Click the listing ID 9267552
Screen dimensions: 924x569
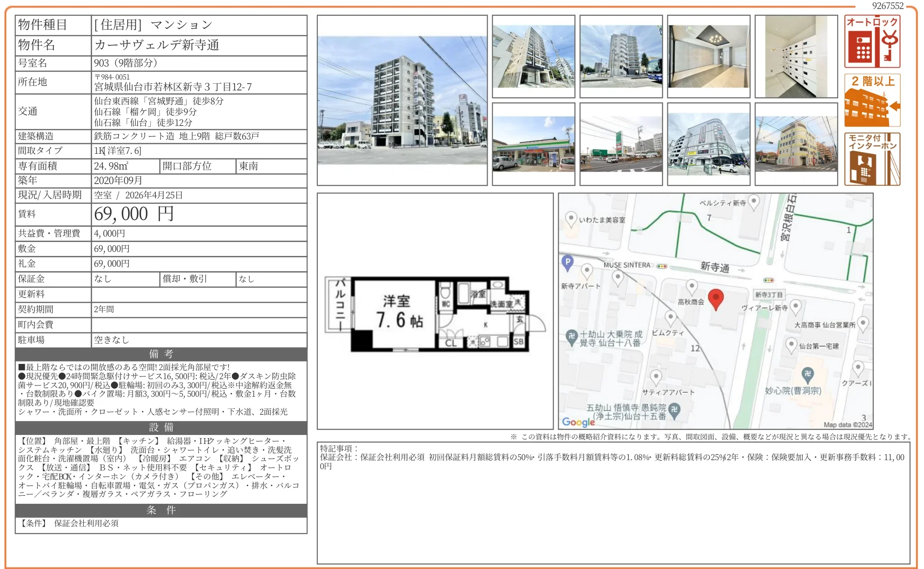[888, 5]
